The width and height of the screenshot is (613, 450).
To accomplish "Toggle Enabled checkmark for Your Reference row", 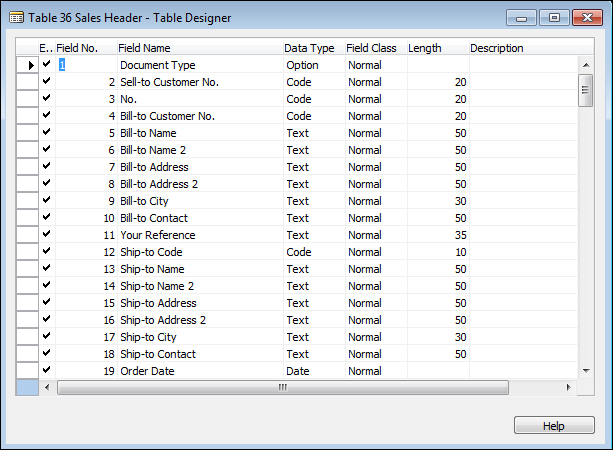I will (x=47, y=234).
